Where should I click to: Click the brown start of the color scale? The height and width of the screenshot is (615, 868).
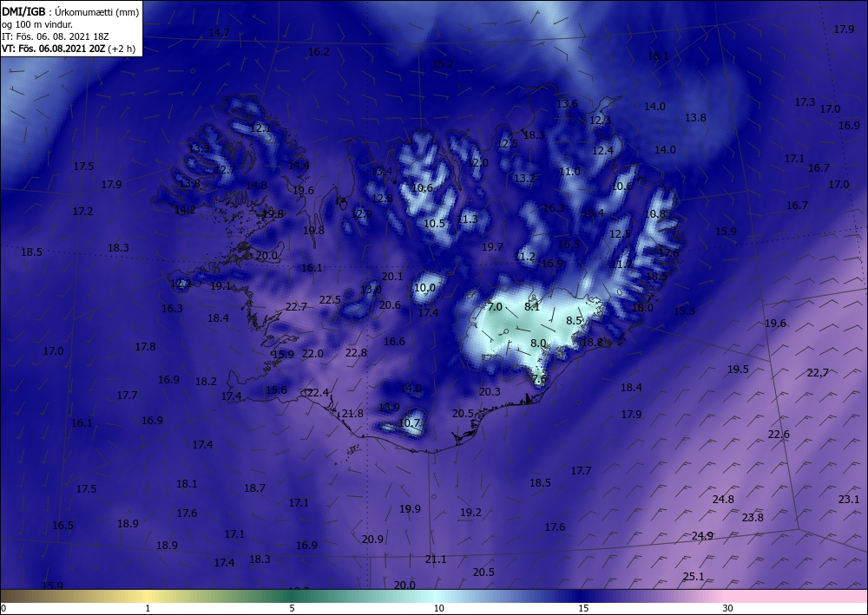tap(16, 596)
